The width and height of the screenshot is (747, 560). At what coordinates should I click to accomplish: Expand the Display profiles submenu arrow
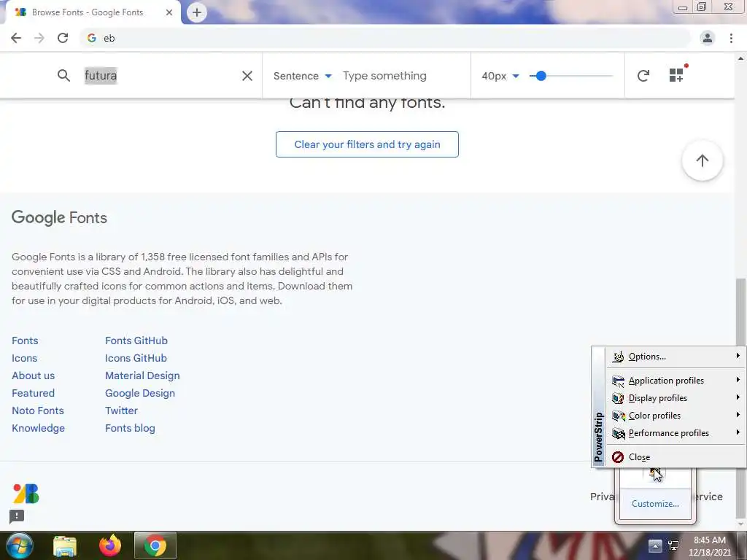tap(738, 397)
